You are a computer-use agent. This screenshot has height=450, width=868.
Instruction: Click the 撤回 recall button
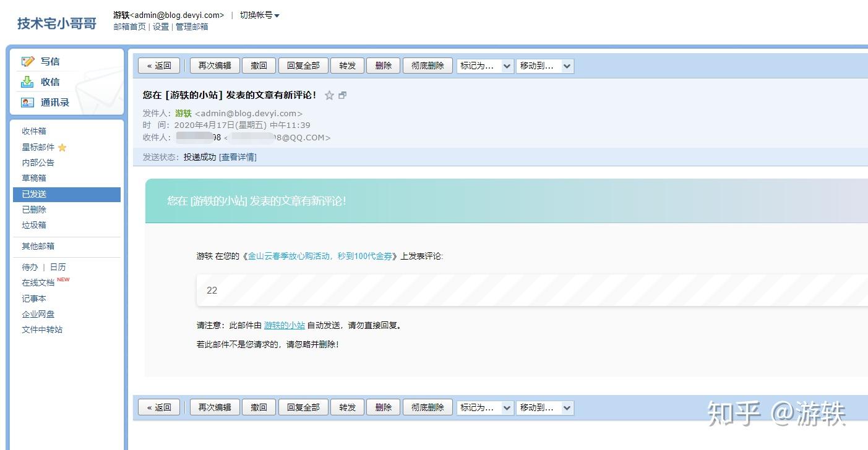coord(259,66)
